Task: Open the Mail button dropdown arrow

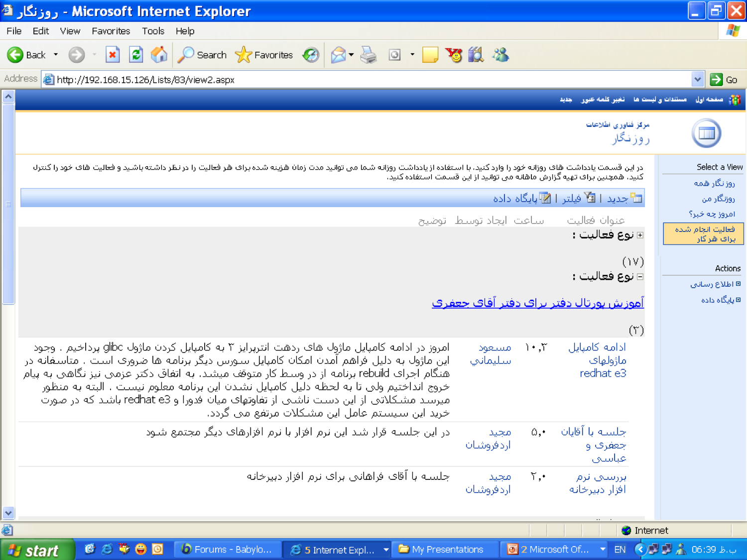Action: point(352,55)
